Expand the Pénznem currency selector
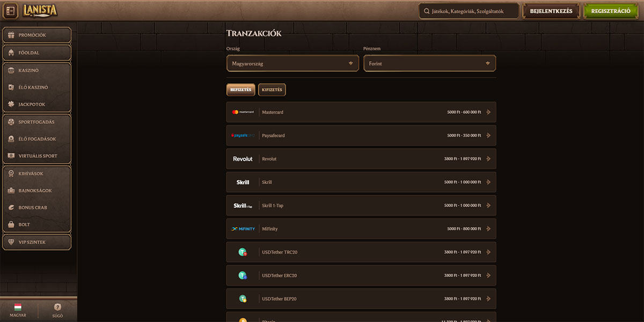644x322 pixels. click(429, 63)
